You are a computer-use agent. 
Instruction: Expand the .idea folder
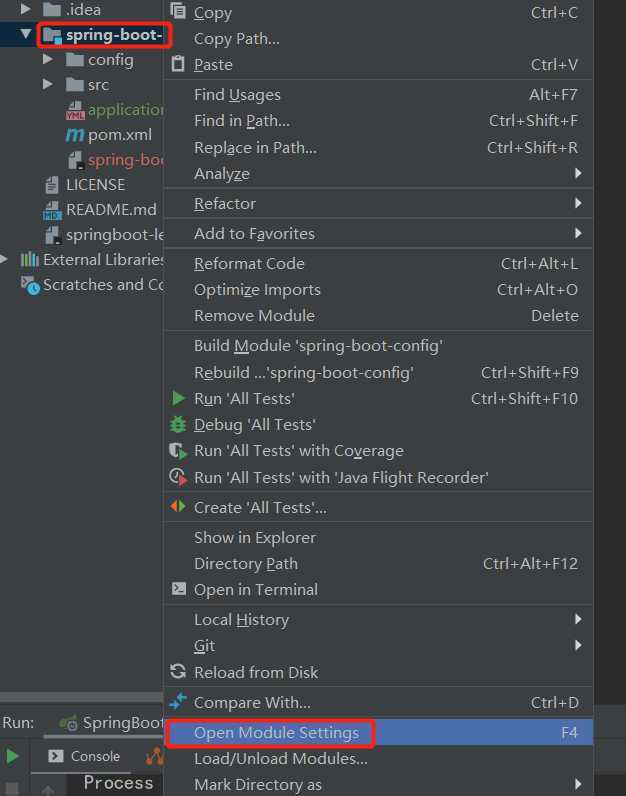[25, 9]
